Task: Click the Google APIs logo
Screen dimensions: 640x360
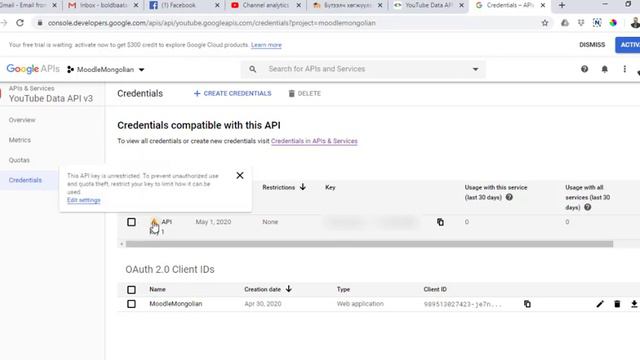Action: point(33,69)
